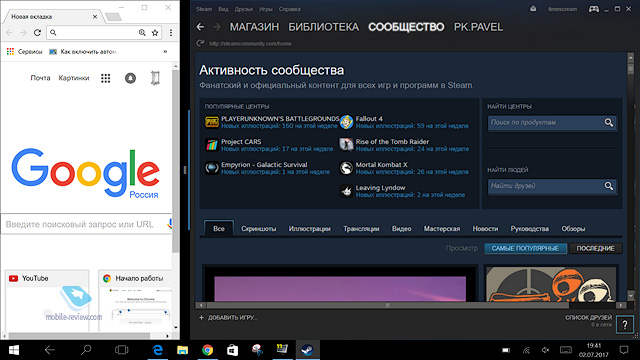The image size is (640, 360).
Task: Open Steam from taskbar
Action: (x=307, y=350)
